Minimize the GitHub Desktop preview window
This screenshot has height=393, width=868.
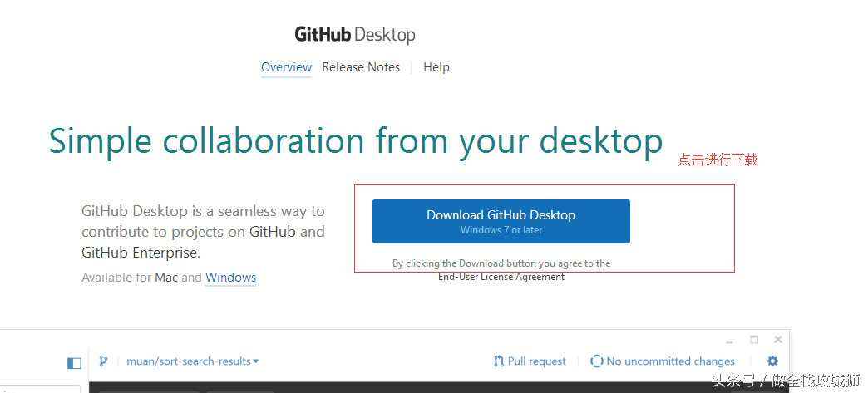[730, 341]
